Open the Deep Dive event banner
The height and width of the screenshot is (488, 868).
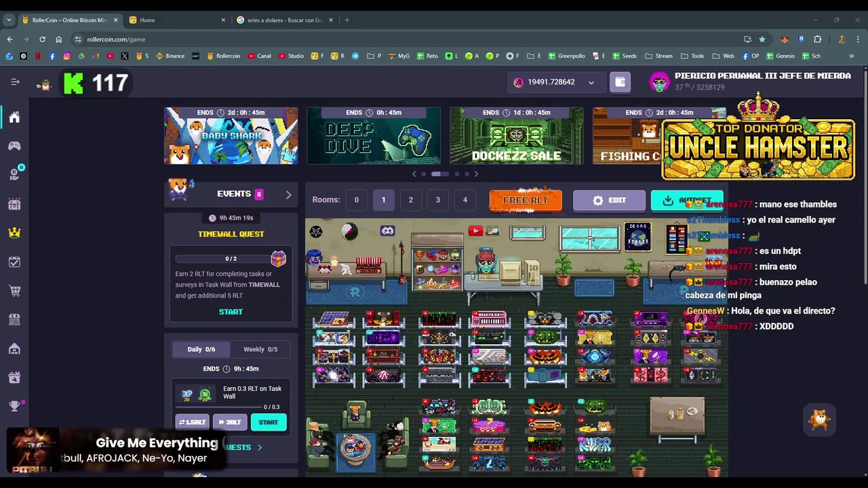pos(374,136)
